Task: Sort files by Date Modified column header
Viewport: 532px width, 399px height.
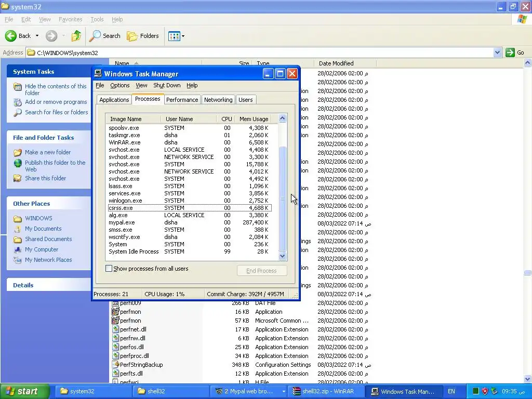Action: pyautogui.click(x=344, y=63)
